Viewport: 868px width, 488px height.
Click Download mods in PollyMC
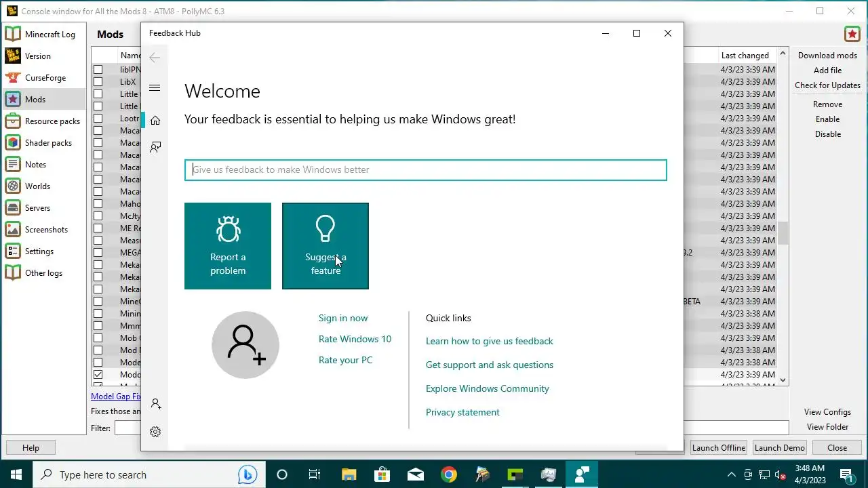827,56
